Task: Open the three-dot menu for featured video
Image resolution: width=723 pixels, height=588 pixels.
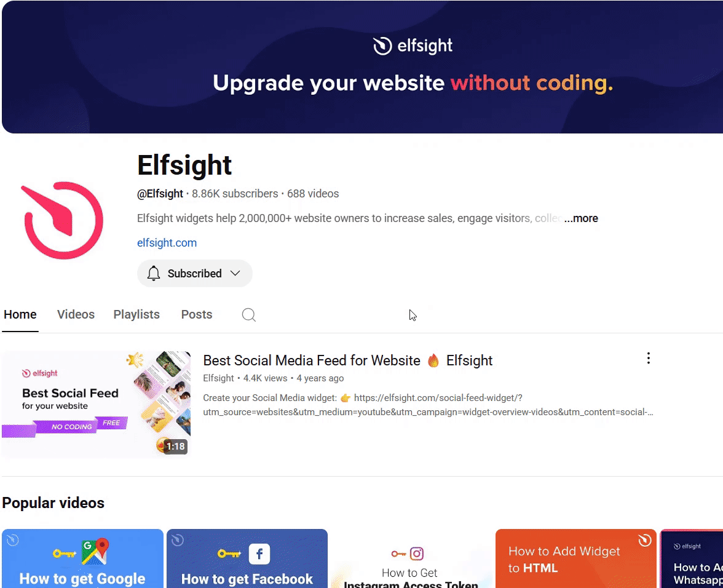Action: coord(648,359)
